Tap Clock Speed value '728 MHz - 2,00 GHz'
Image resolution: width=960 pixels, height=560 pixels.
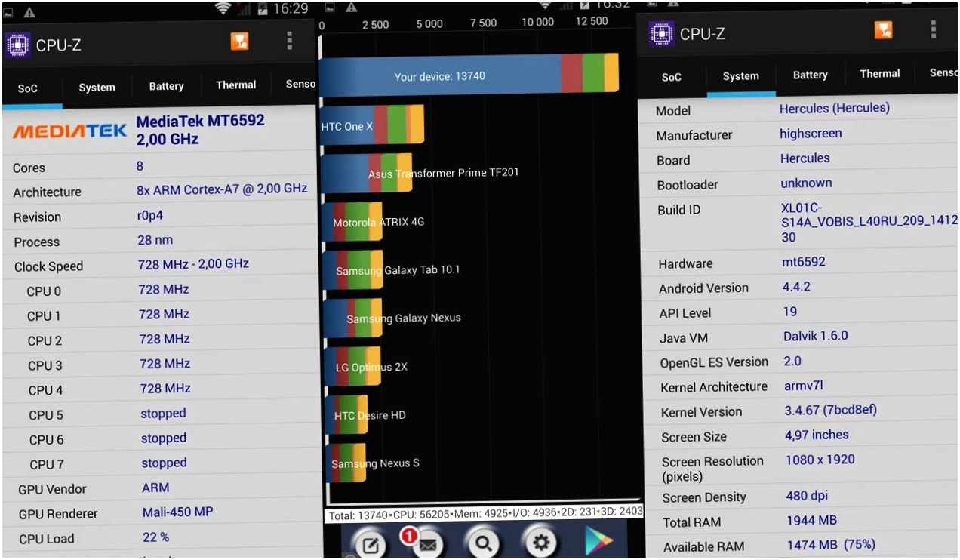[x=193, y=264]
